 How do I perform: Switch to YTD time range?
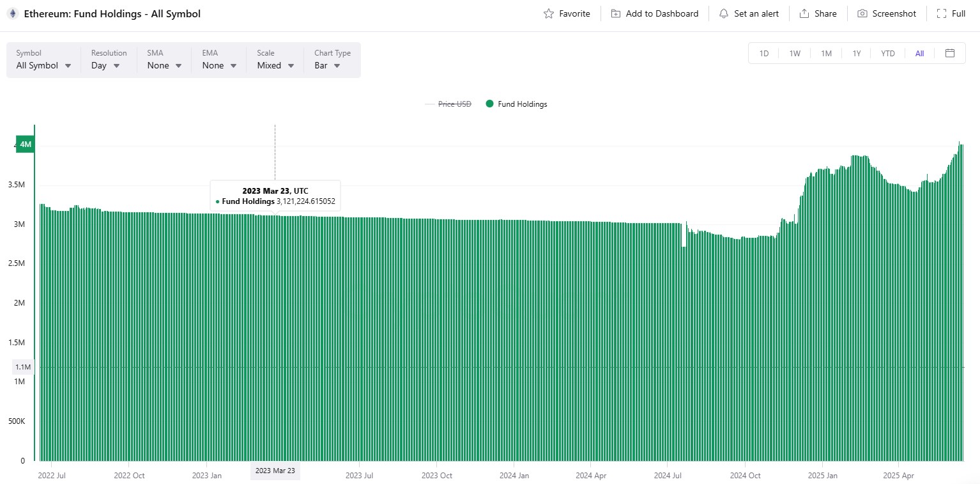[887, 53]
